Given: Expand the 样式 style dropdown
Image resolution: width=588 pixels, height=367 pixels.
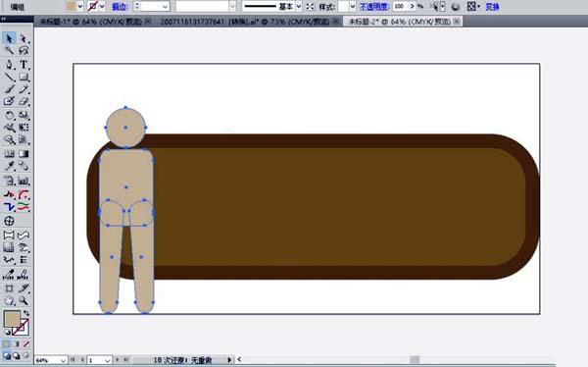Looking at the screenshot, I should 352,7.
